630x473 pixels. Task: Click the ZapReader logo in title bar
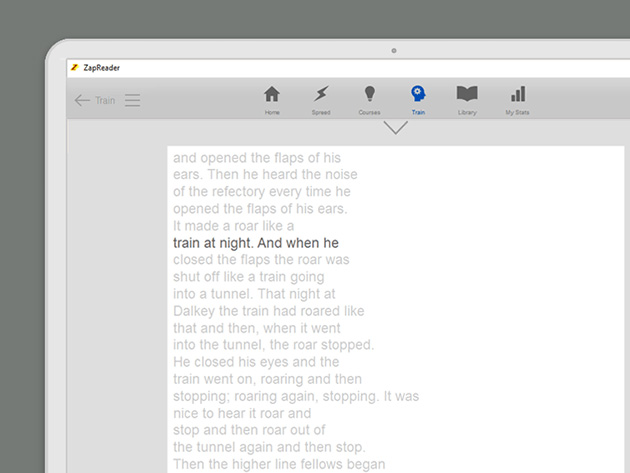[x=74, y=68]
